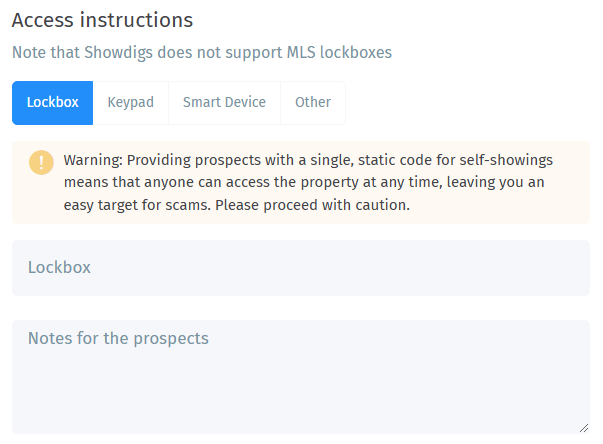Image resolution: width=603 pixels, height=444 pixels.
Task: Grab the notes textarea resize handle
Action: click(583, 427)
